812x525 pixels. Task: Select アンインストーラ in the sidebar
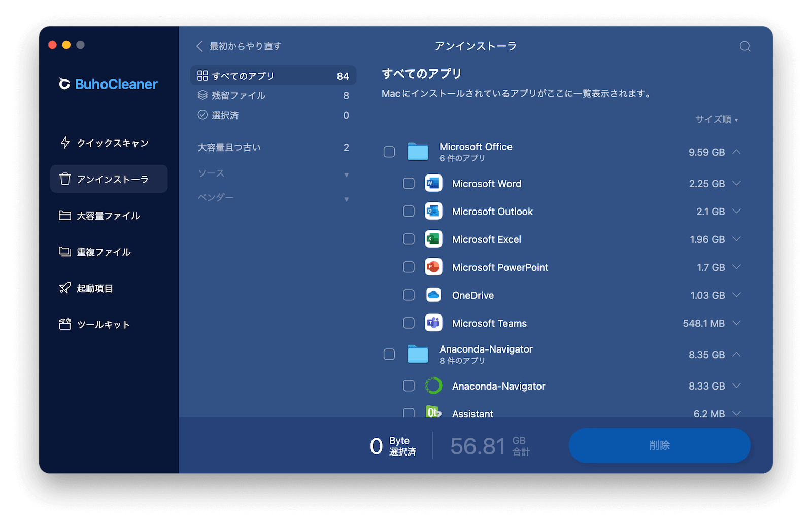click(x=109, y=179)
